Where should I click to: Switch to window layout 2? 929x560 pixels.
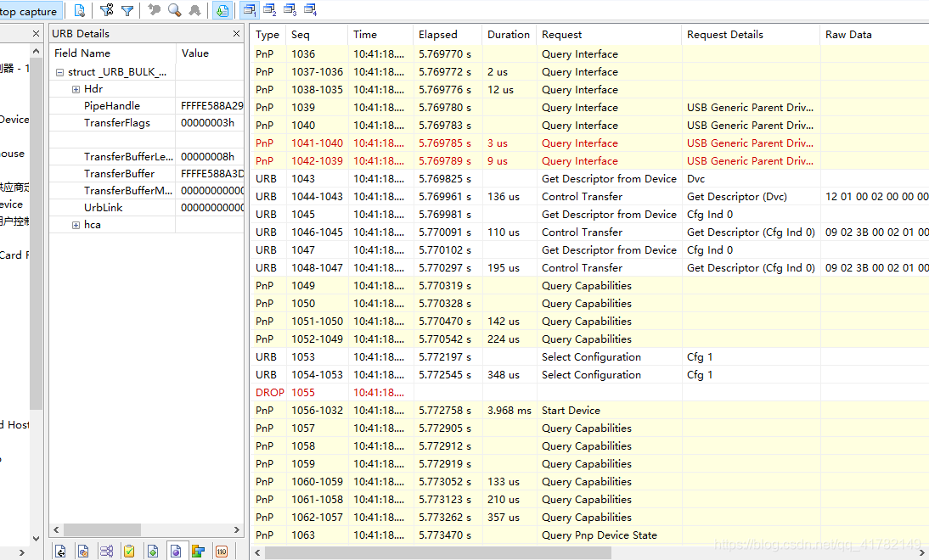point(269,10)
